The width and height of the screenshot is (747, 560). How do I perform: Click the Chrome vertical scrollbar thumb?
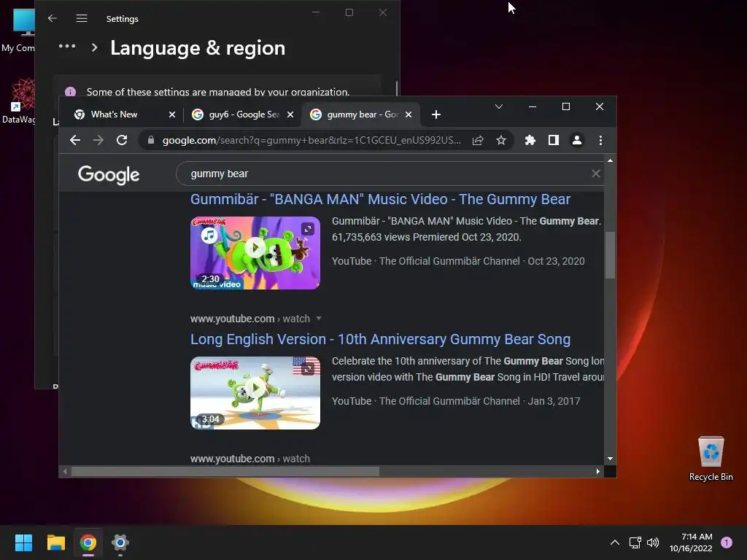click(610, 254)
